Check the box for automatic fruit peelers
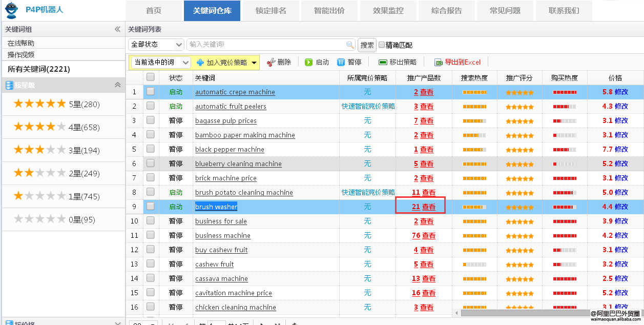This screenshot has width=644, height=325. click(x=150, y=106)
